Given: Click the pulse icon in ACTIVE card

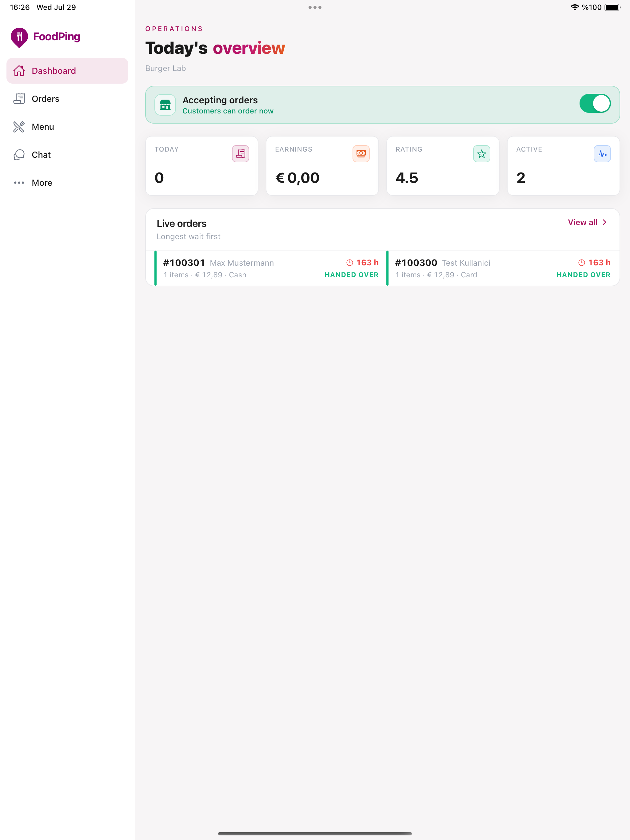Looking at the screenshot, I should 602,154.
